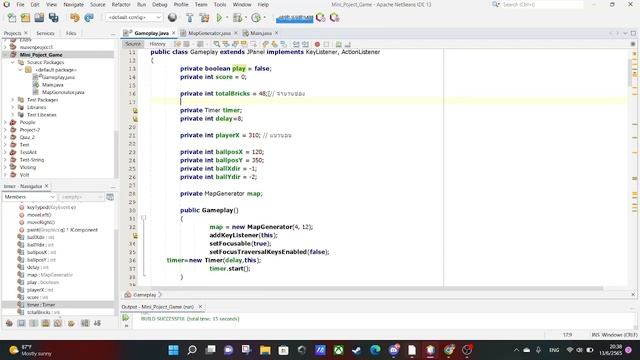Click the Debug Project toolbar icon

coord(237,18)
